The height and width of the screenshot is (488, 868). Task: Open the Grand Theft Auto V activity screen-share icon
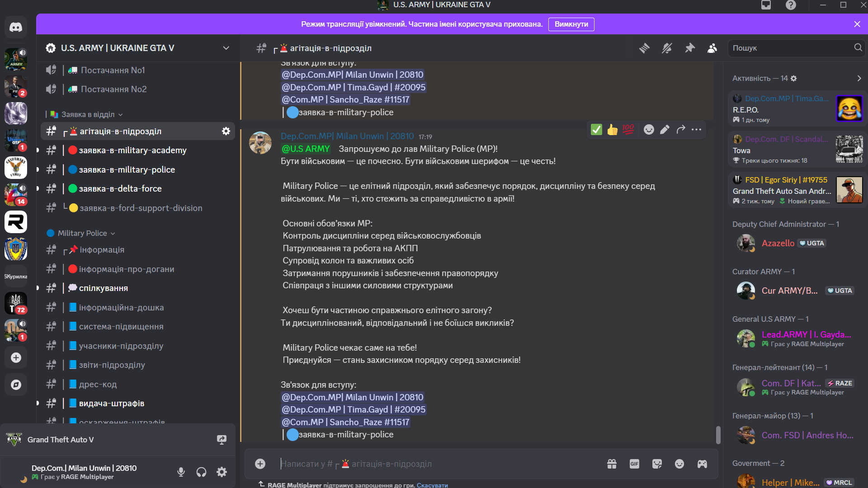(222, 440)
